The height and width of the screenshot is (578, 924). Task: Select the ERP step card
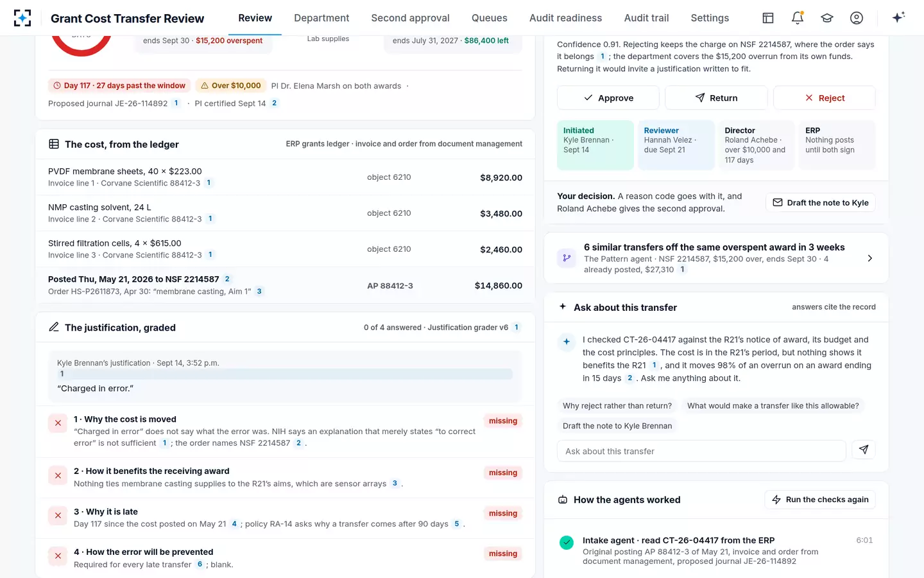pos(837,145)
